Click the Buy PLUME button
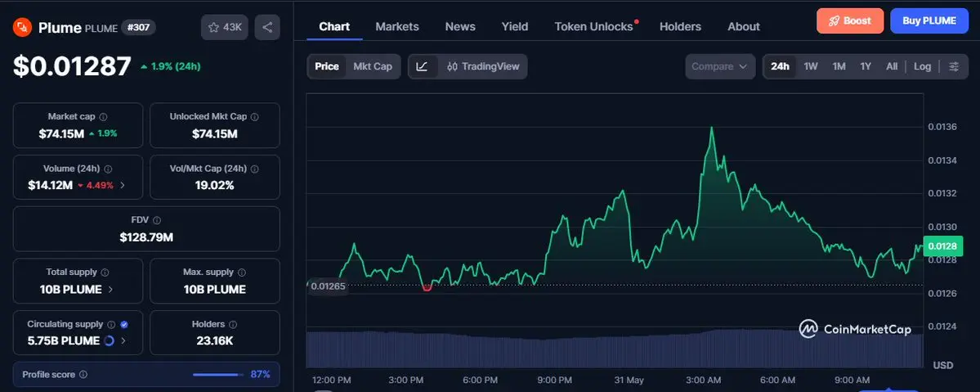This screenshot has width=980, height=392. (x=929, y=20)
